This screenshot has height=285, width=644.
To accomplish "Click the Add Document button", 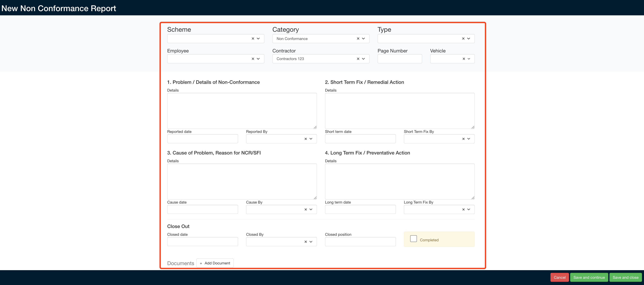I will 215,263.
